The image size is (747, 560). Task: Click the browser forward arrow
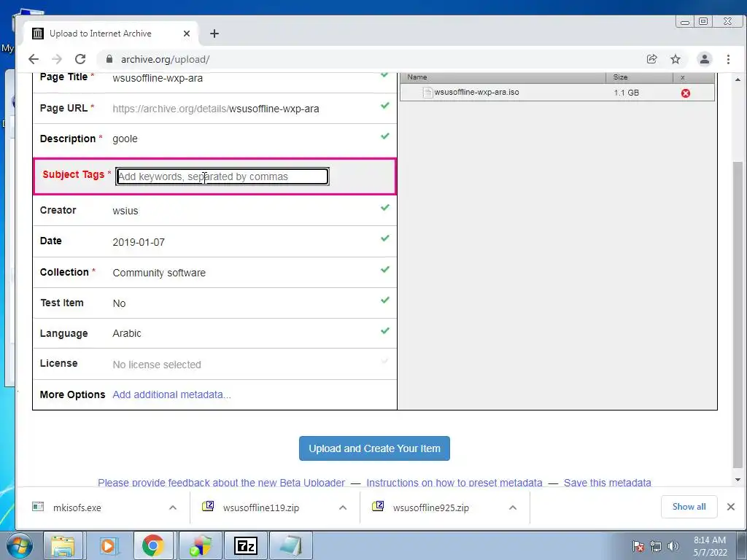pos(57,59)
